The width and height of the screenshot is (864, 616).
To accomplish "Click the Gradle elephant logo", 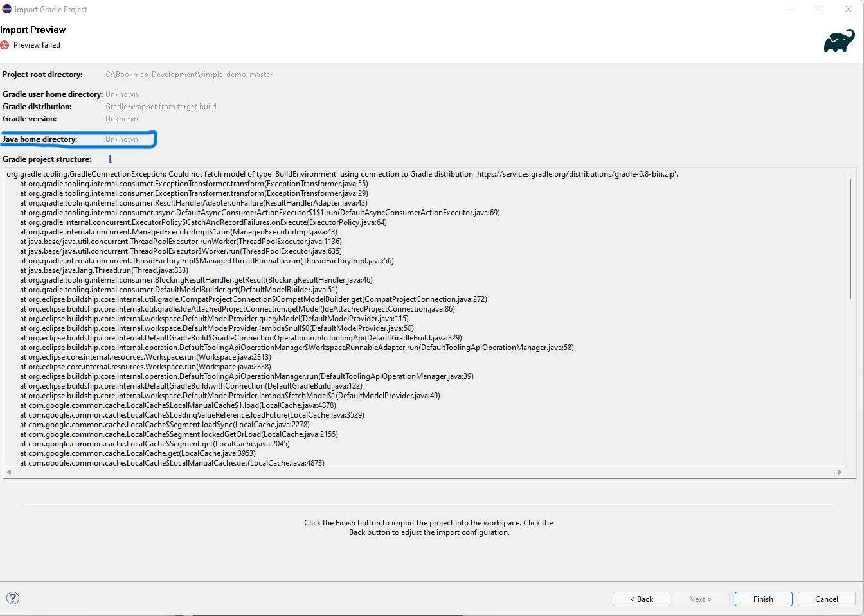I will pyautogui.click(x=839, y=41).
